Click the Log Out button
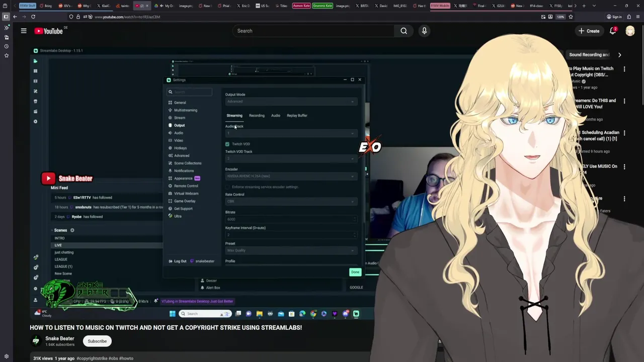 pos(178,261)
